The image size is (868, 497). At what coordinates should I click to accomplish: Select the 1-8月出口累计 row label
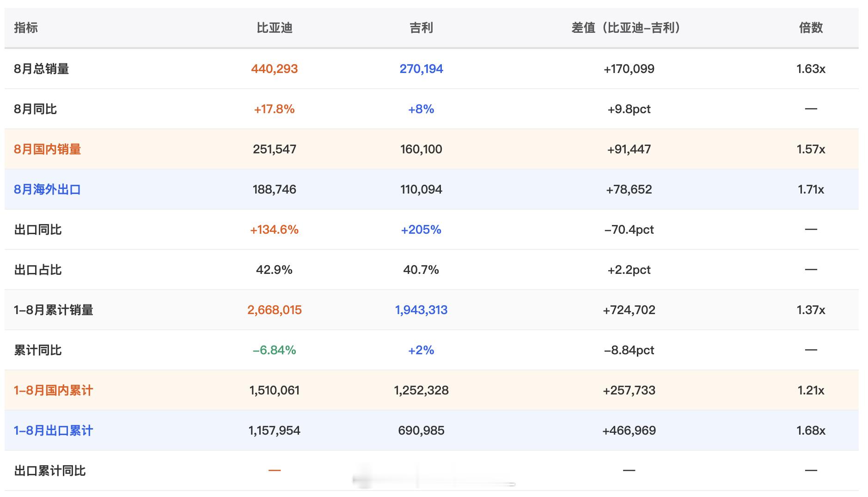click(x=54, y=430)
